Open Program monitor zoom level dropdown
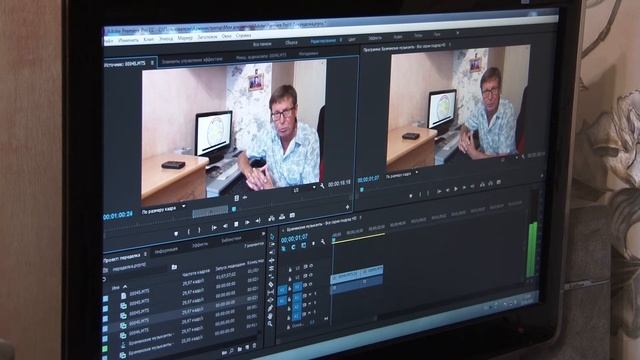Viewport: 640px width, 360px height. [402, 174]
